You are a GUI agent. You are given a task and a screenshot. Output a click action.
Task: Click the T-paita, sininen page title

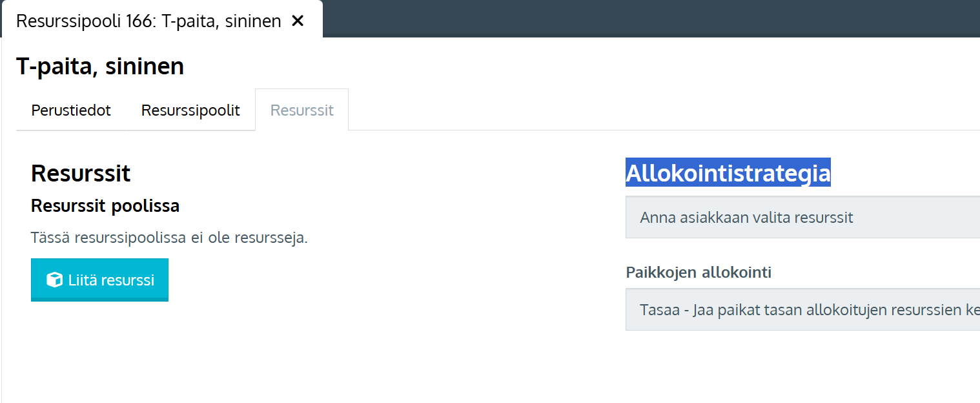(x=100, y=67)
